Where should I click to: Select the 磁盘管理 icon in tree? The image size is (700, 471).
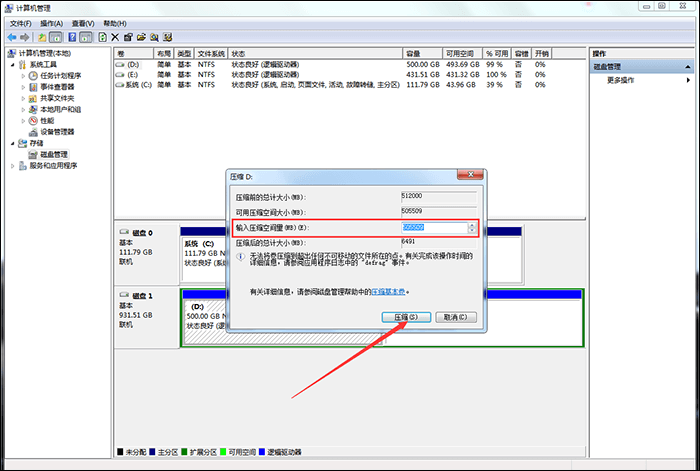coord(33,154)
